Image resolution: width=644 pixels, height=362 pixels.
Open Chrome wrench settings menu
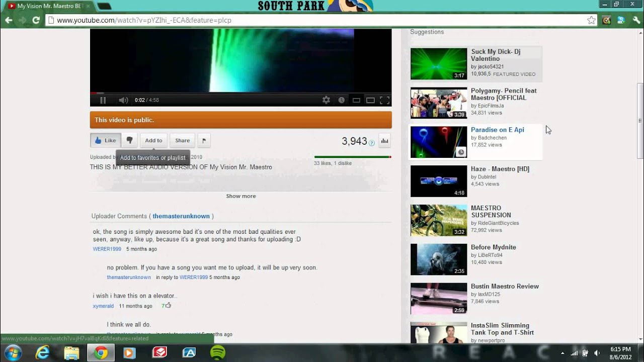click(635, 20)
